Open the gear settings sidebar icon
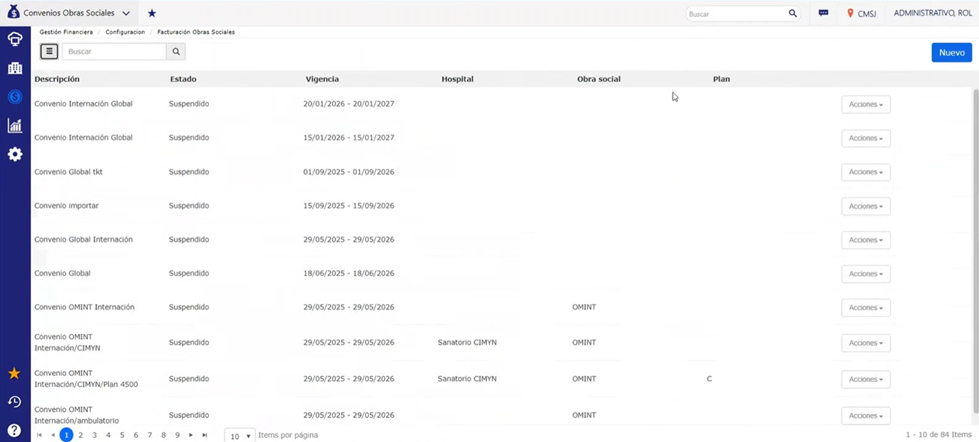 pyautogui.click(x=15, y=154)
